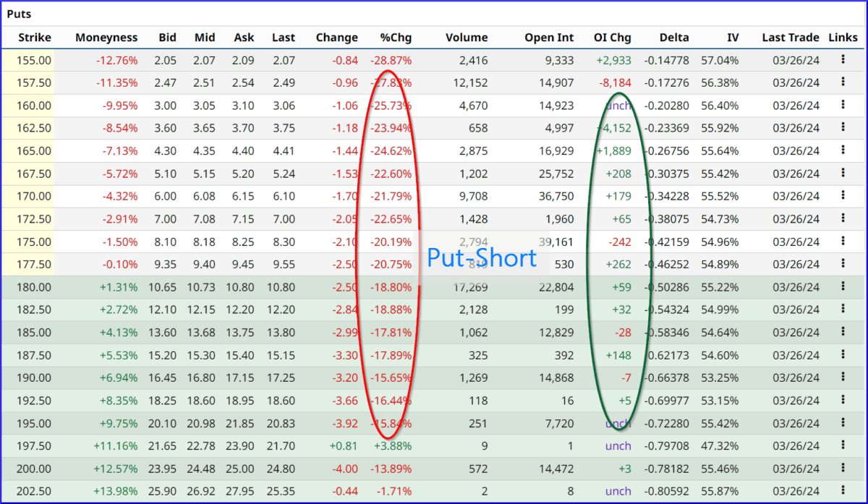Viewport: 868px width, 504px height.
Task: Sort by the Volume column header
Action: (467, 37)
